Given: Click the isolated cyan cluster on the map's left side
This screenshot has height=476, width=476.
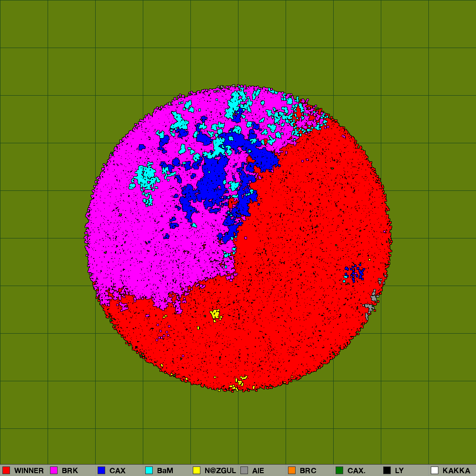Looking at the screenshot, I should (x=145, y=178).
